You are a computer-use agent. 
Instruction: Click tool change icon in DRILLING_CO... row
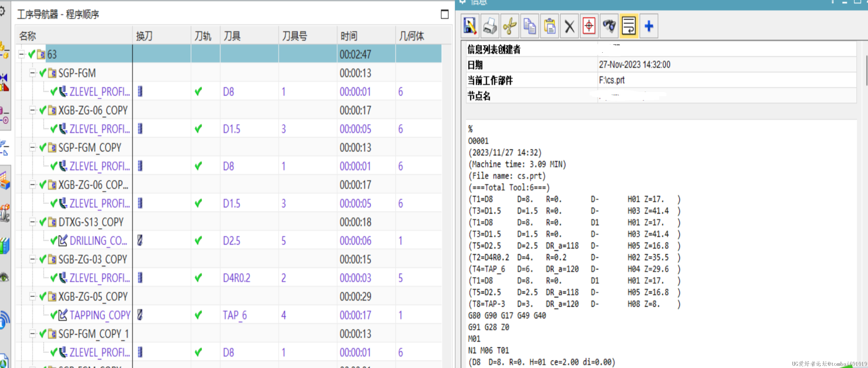140,240
